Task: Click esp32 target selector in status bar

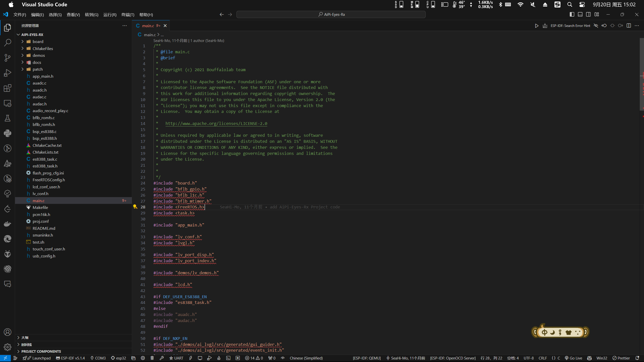Action: click(118, 358)
